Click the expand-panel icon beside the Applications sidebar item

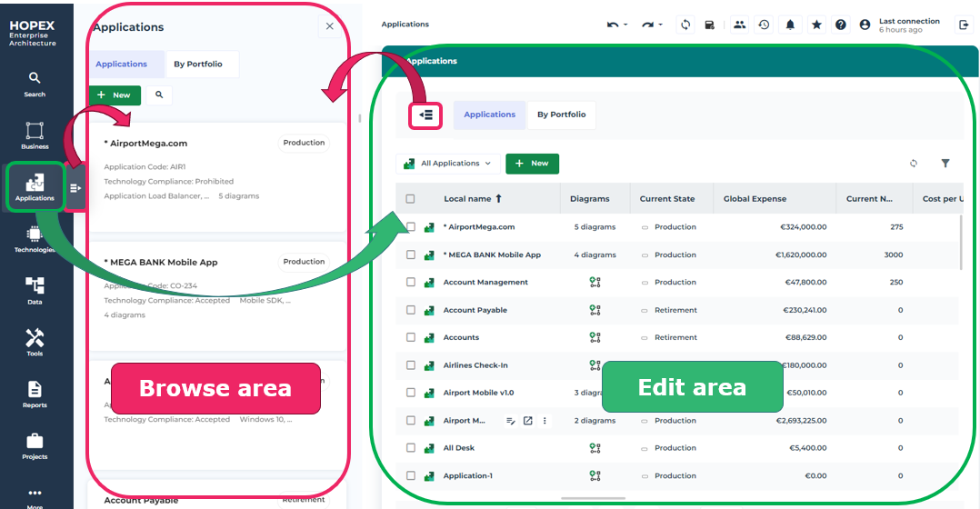[75, 188]
